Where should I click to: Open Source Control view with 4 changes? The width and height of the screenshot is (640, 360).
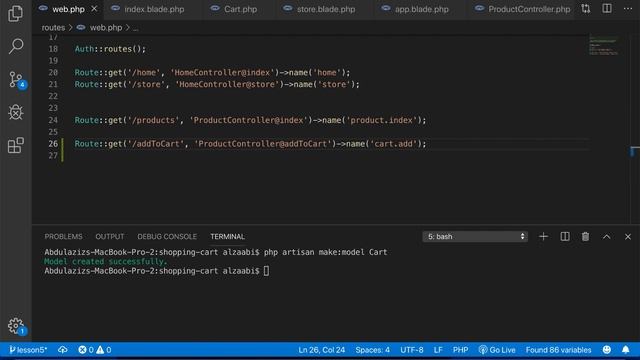click(x=16, y=80)
